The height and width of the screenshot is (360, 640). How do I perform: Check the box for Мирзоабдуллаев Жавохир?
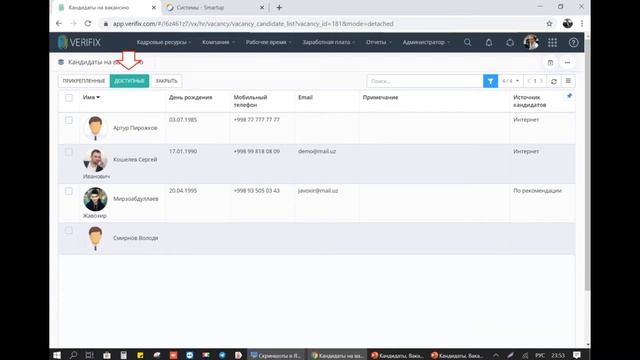pos(69,191)
